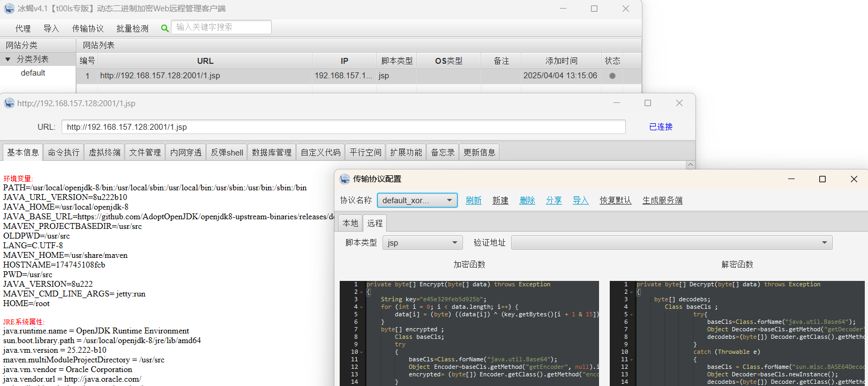Open the 传输协议 menu
This screenshot has height=386, width=868.
(x=88, y=28)
